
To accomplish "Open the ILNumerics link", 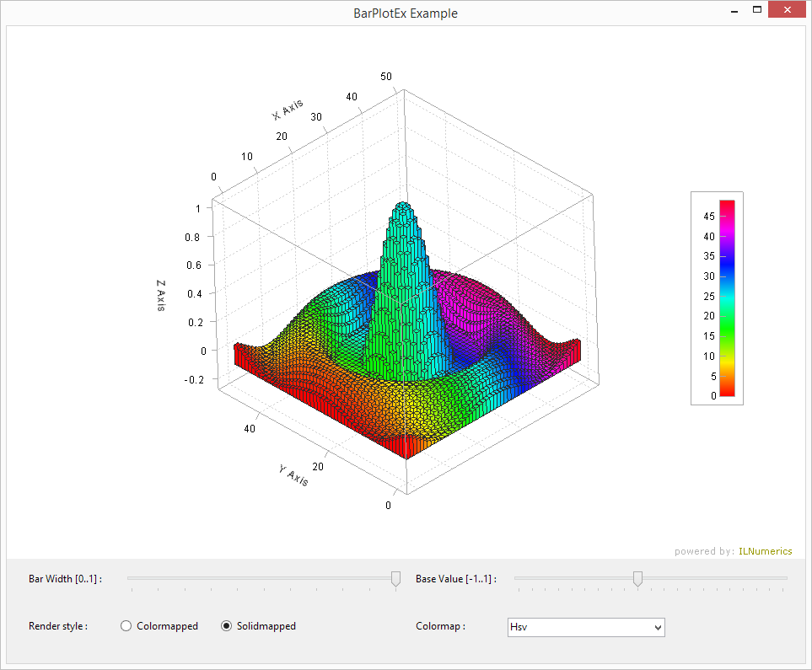I will (x=765, y=551).
